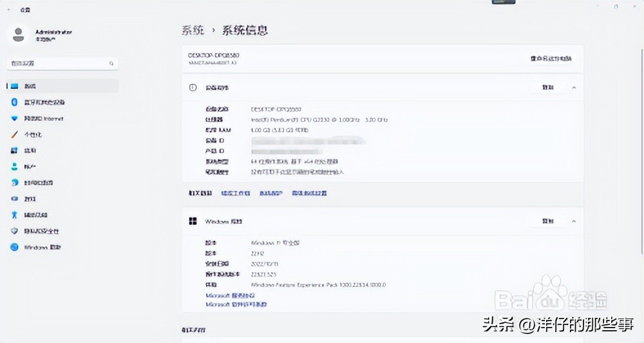644x343 pixels.
Task: Click the Windows Feature Experience Pack value
Action: tap(318, 284)
